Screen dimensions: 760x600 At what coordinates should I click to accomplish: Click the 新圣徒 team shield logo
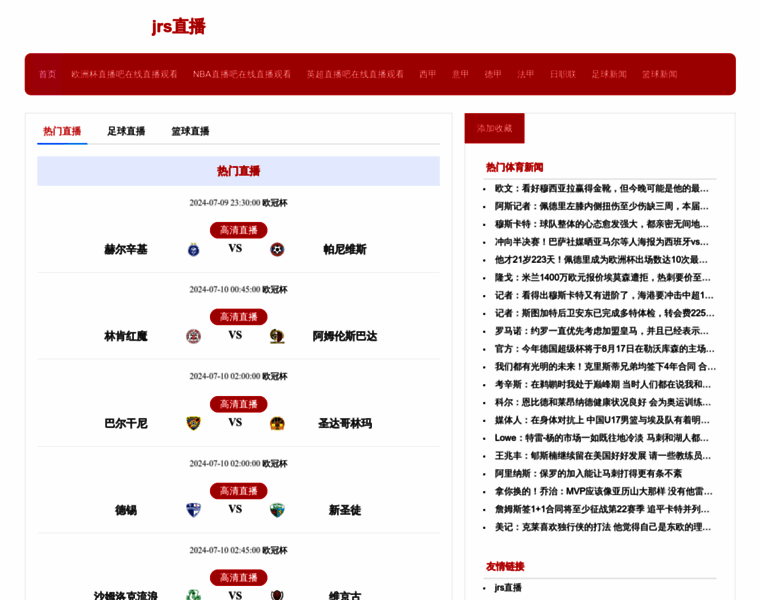coord(277,510)
